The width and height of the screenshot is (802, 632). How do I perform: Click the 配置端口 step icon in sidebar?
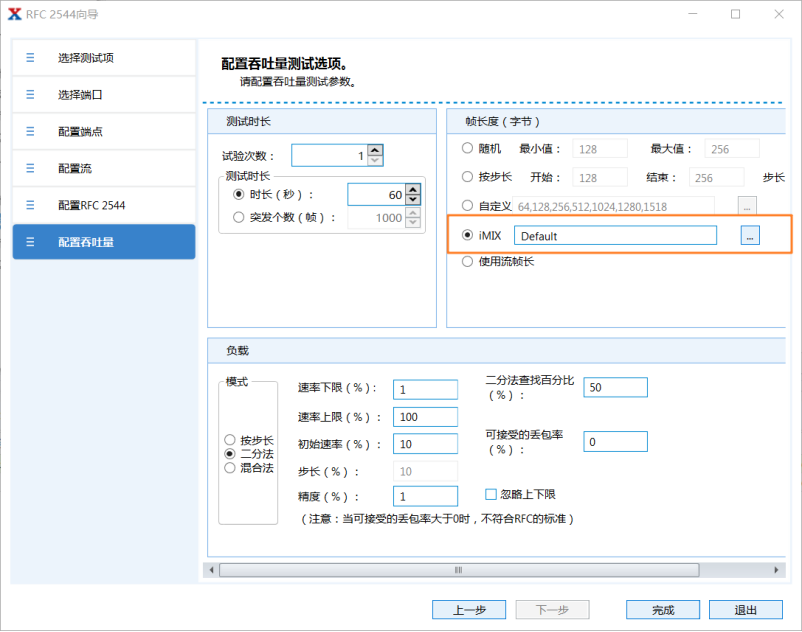coord(27,131)
